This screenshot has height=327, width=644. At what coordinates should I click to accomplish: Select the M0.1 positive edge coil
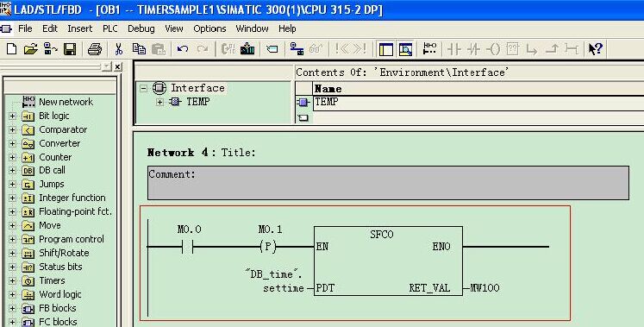(268, 247)
